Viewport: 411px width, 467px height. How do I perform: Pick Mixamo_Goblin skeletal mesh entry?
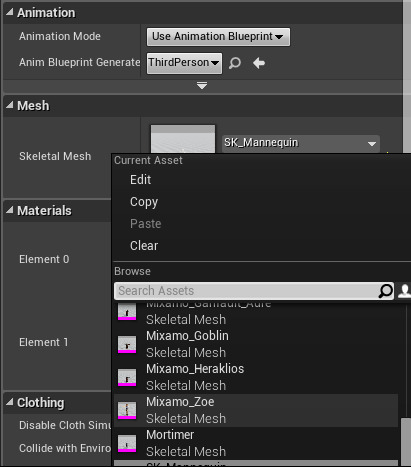pos(256,344)
